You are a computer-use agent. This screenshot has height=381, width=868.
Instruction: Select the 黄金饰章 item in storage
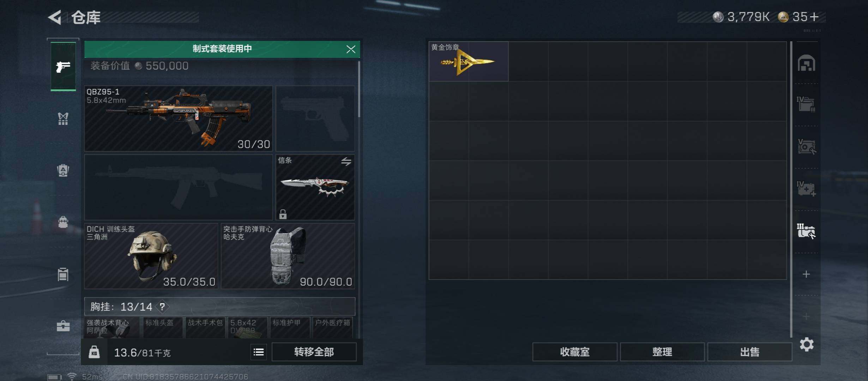(469, 61)
